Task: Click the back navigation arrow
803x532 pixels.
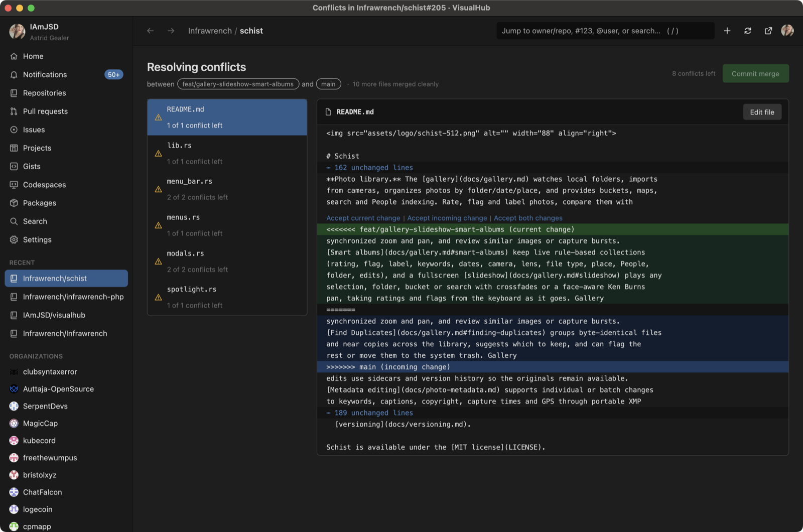Action: [150, 31]
